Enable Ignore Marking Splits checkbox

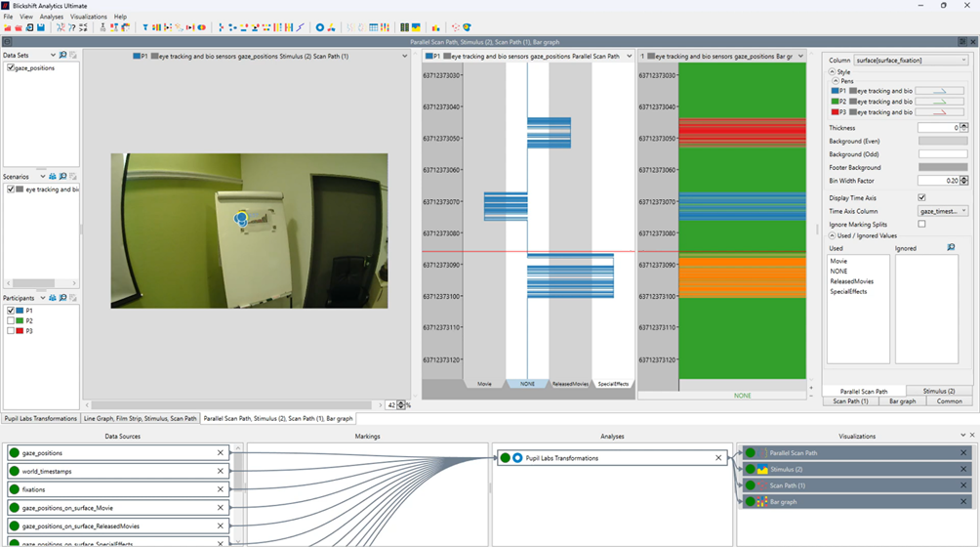(x=921, y=224)
